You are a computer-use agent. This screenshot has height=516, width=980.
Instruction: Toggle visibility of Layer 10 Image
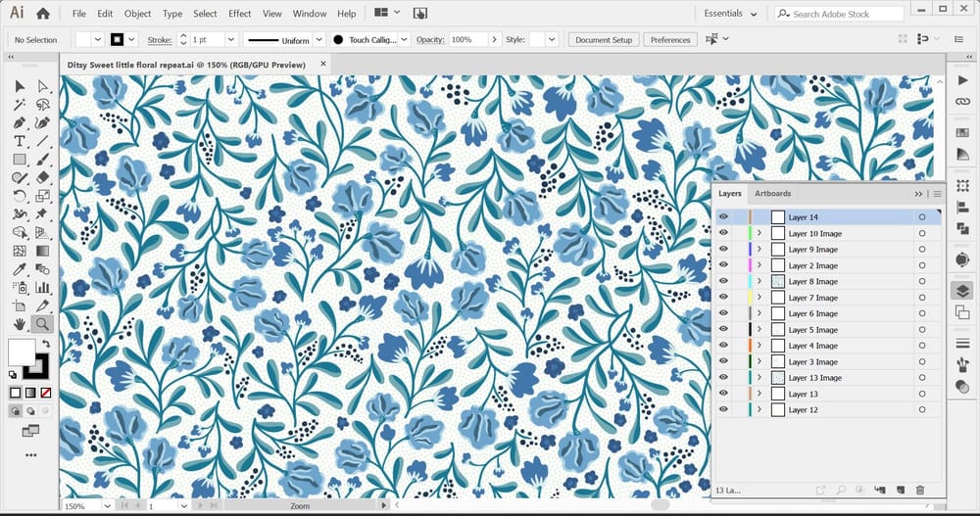tap(723, 233)
